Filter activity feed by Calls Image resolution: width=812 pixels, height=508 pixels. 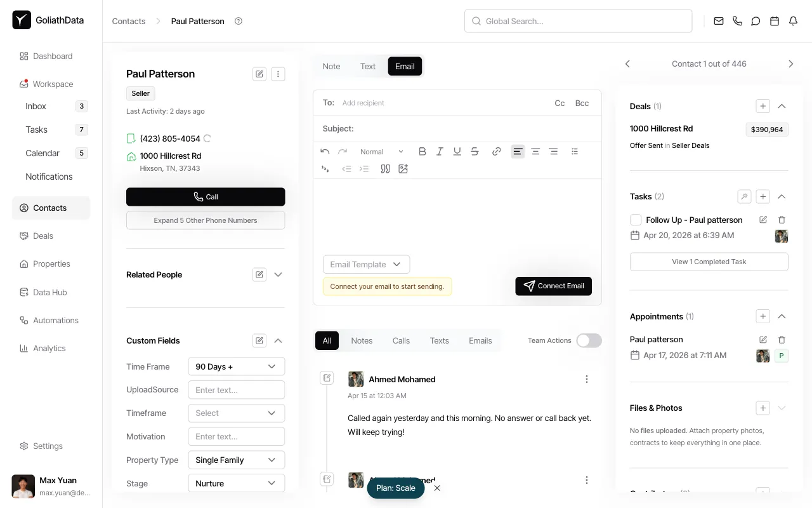(x=401, y=340)
